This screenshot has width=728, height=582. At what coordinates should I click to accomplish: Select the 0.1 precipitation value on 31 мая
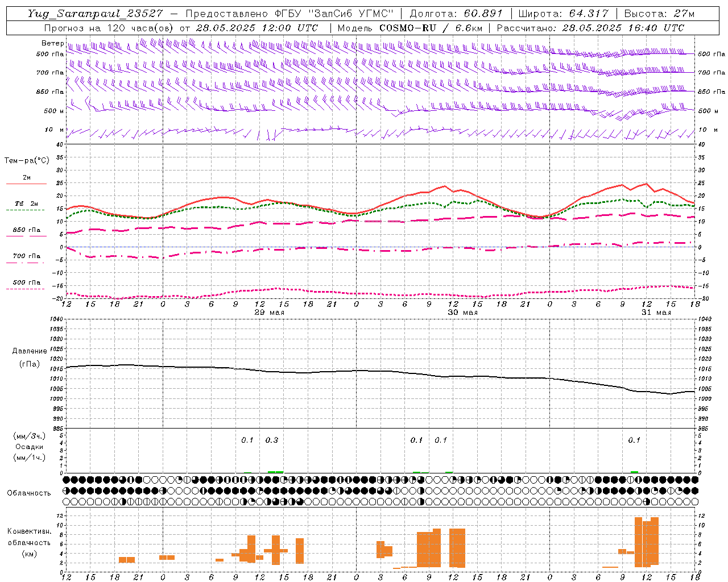pyautogui.click(x=634, y=440)
